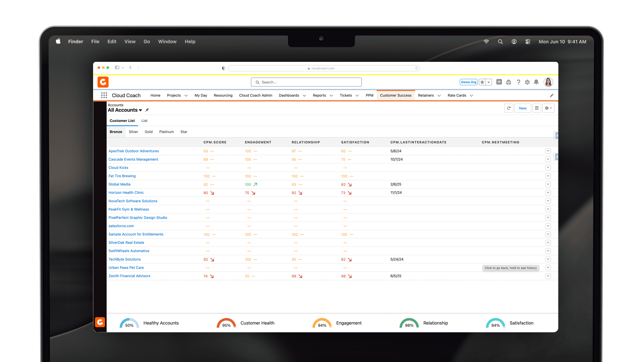Select the Platinum tier tab
The height and width of the screenshot is (362, 644).
point(167,132)
